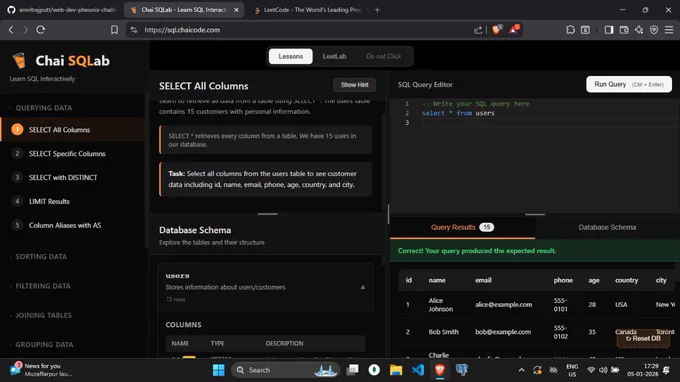Open the clock showing 17:29
Screen dimensions: 680x382
(642, 370)
